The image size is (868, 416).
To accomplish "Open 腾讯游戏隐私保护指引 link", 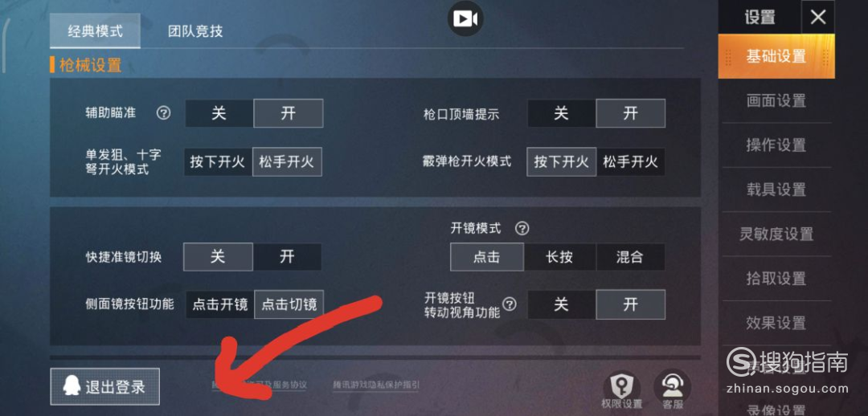I will [376, 385].
